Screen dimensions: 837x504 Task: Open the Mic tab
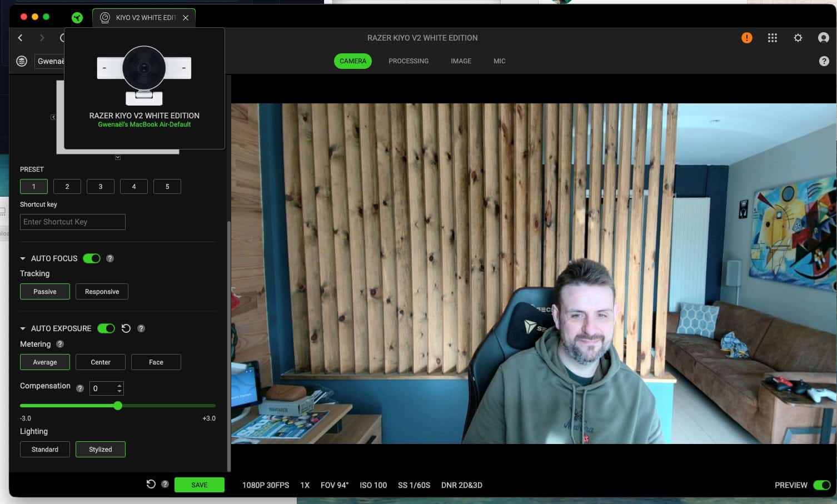click(x=499, y=61)
